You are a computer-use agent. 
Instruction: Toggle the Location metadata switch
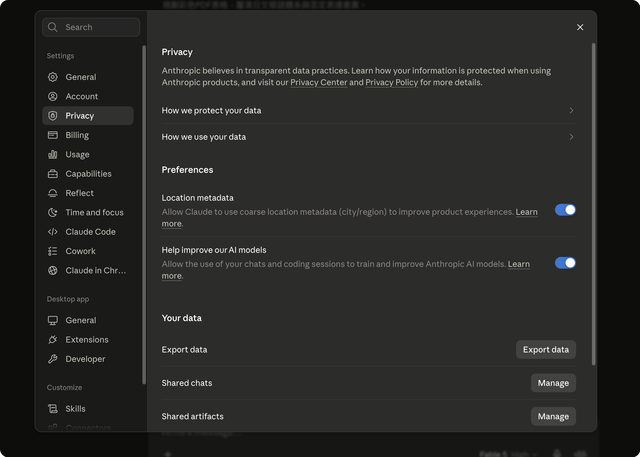565,210
